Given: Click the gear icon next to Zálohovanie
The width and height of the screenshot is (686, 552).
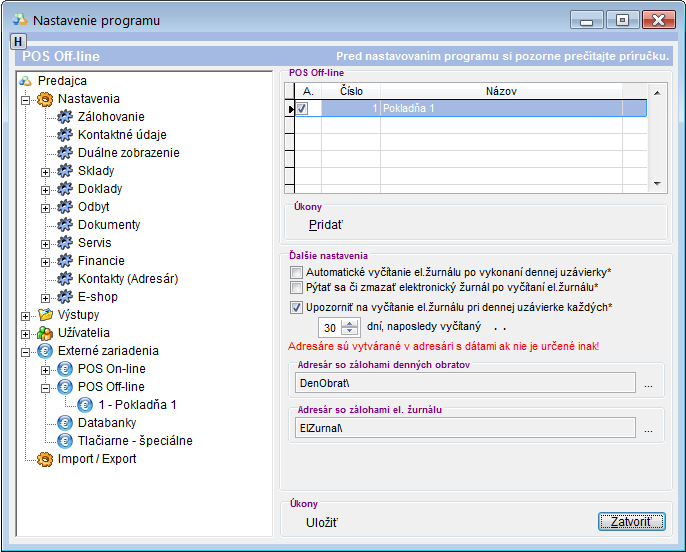Looking at the screenshot, I should coord(66,117).
